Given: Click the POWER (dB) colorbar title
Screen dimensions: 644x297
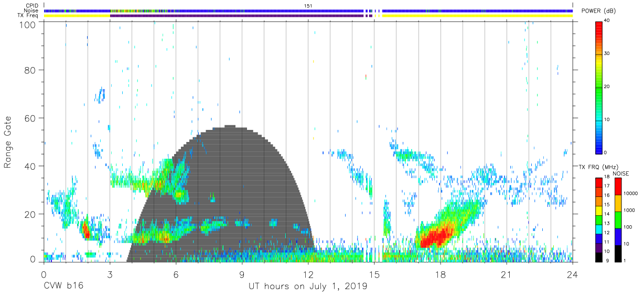Looking at the screenshot, I should click(x=598, y=12).
